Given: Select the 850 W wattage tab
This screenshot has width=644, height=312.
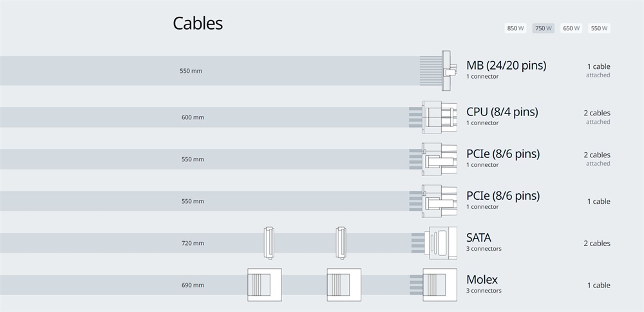Looking at the screenshot, I should coord(515,28).
